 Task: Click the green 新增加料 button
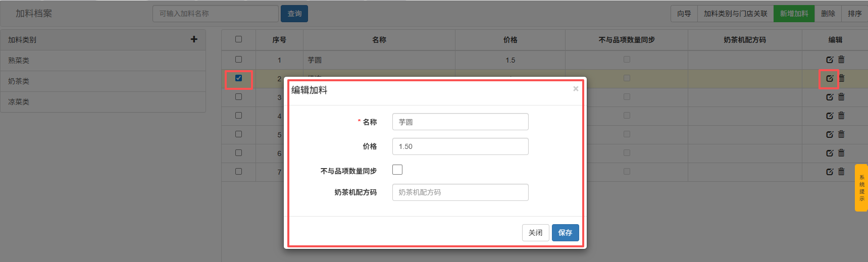point(794,14)
